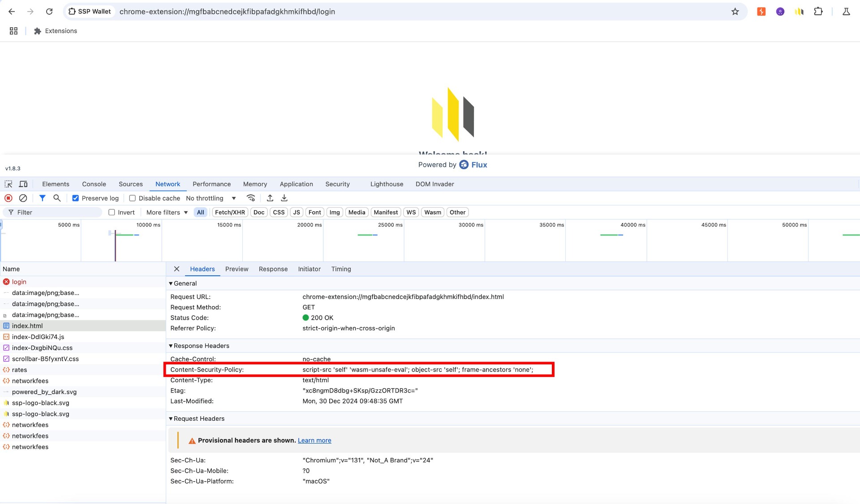This screenshot has width=860, height=504.
Task: Bookmark page with the star icon
Action: (x=735, y=12)
